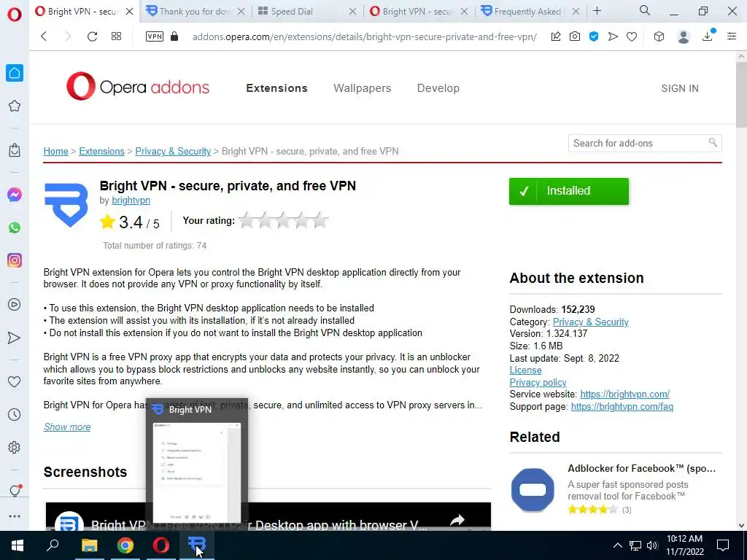The image size is (747, 560).
Task: Open My Flow send icon in toolbar
Action: tap(613, 36)
